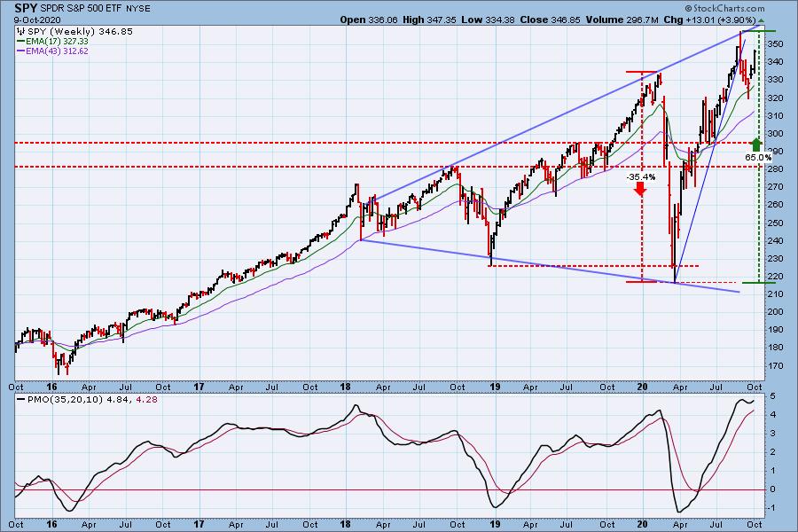Click the NYSE exchange label
This screenshot has height=532, width=798.
(137, 9)
